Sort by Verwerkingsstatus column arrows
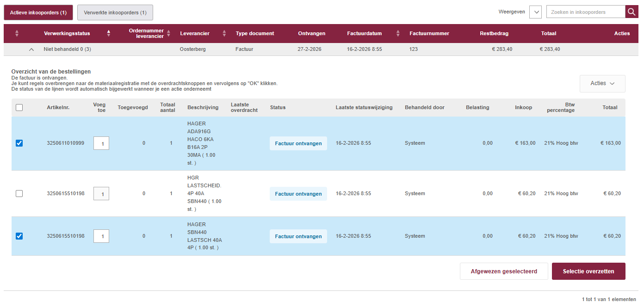The width and height of the screenshot is (644, 308). pyautogui.click(x=109, y=33)
